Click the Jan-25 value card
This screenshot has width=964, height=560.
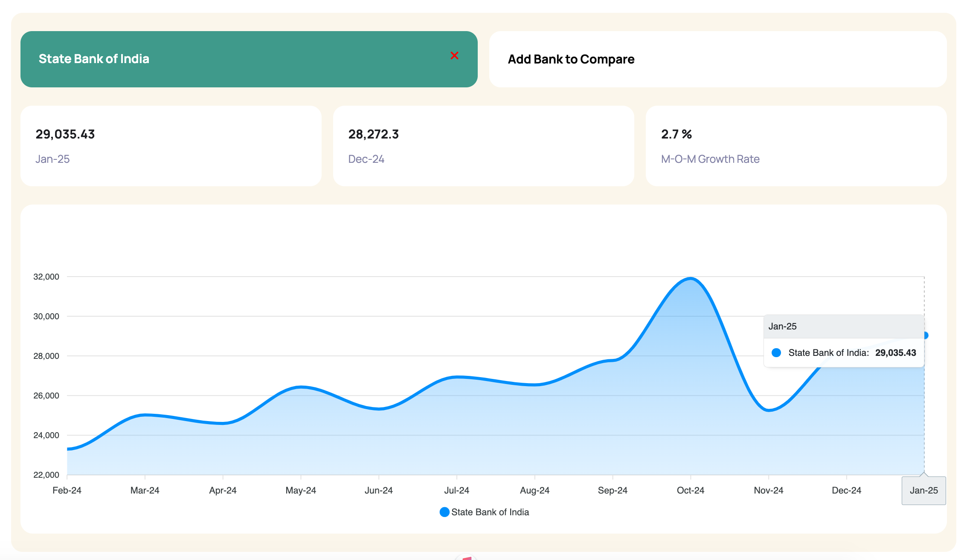171,146
